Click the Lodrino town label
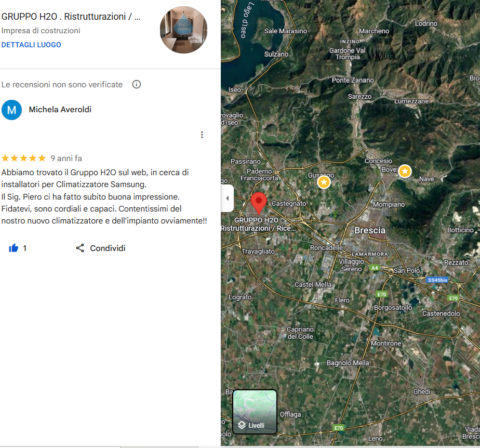The width and height of the screenshot is (480, 448). (x=426, y=23)
